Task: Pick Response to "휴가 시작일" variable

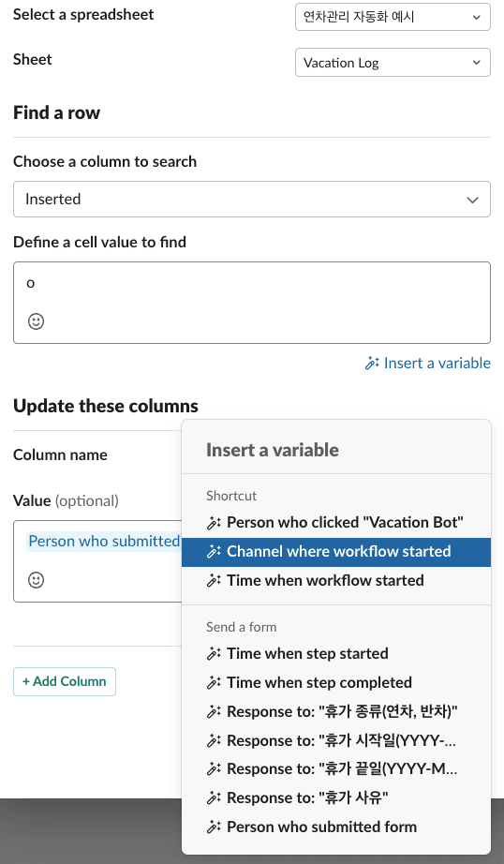Action: click(336, 740)
